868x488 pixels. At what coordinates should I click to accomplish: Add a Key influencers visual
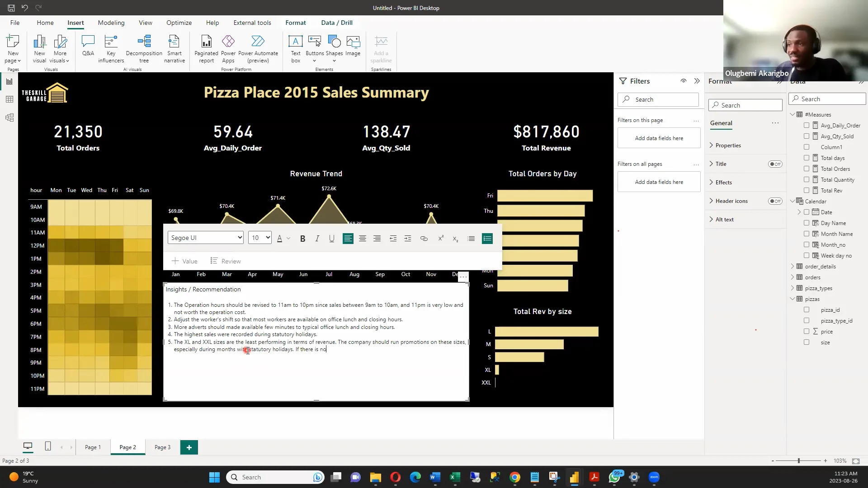111,47
